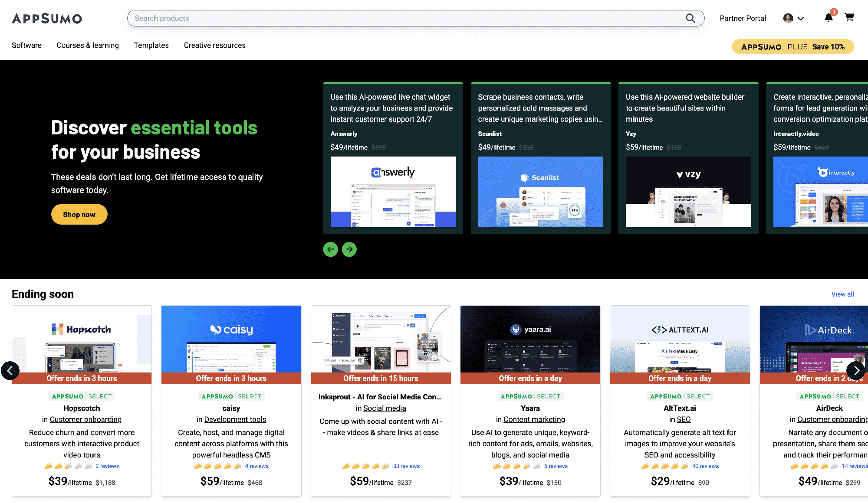868x503 pixels.
Task: Click the AppSumo Select badge on caisy
Action: coord(231,396)
